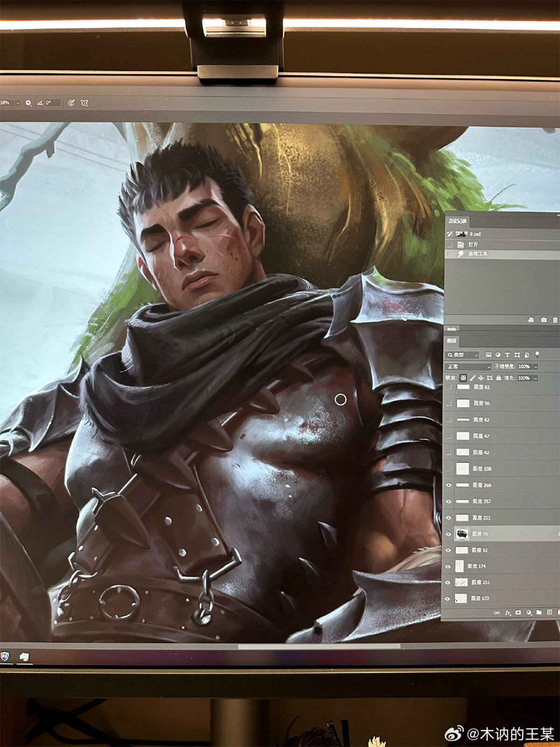Open the second taskbar app icon
The image size is (560, 747).
[x=24, y=657]
